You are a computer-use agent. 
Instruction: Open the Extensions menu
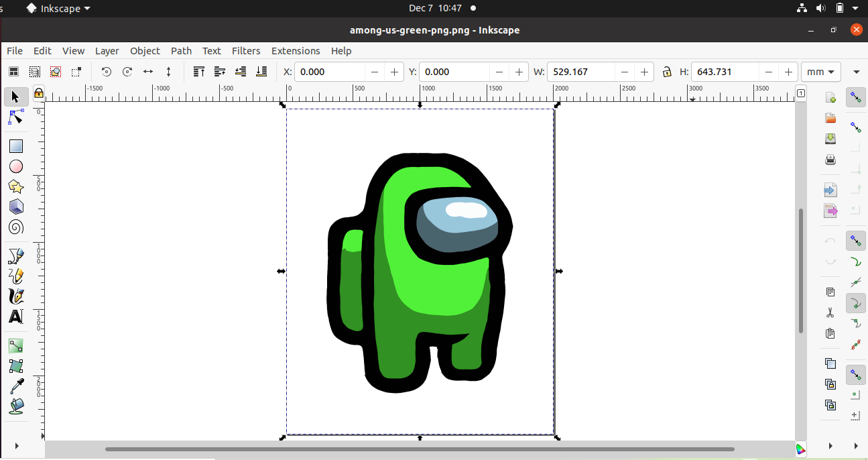coord(296,51)
